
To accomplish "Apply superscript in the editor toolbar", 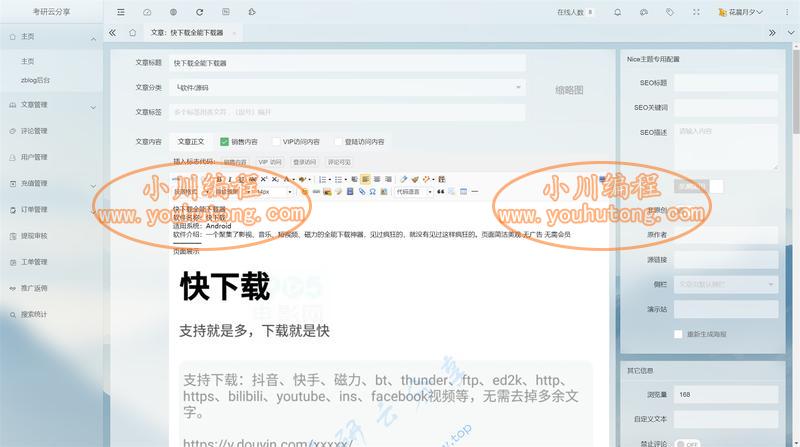I will 264,179.
